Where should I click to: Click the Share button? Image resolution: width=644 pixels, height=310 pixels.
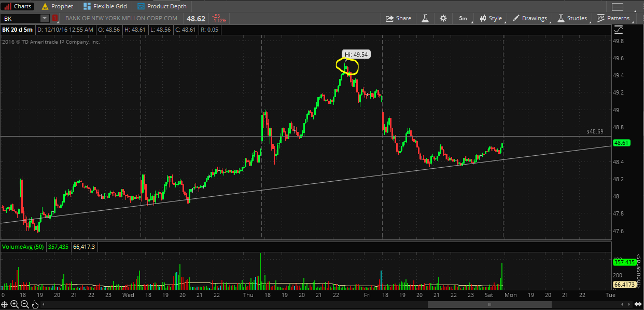[398, 18]
